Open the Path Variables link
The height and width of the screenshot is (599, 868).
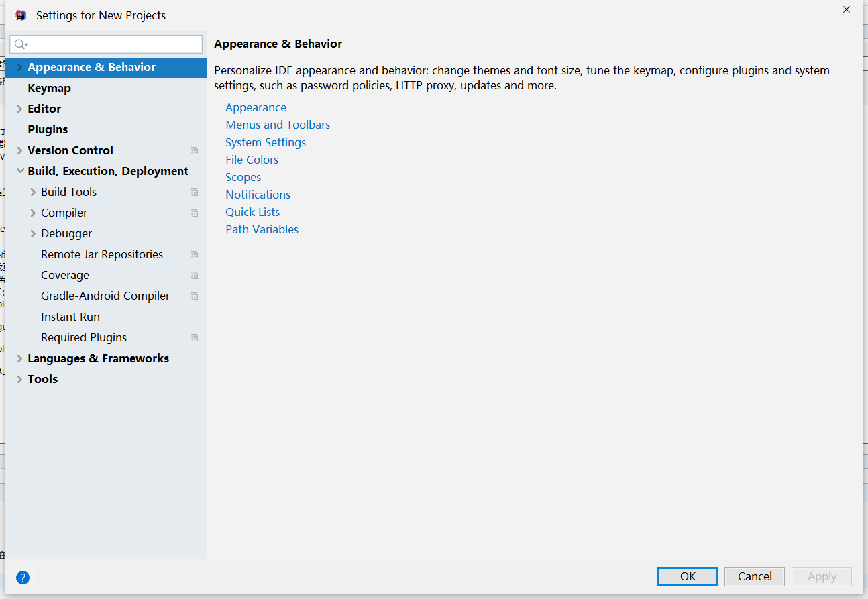(262, 229)
